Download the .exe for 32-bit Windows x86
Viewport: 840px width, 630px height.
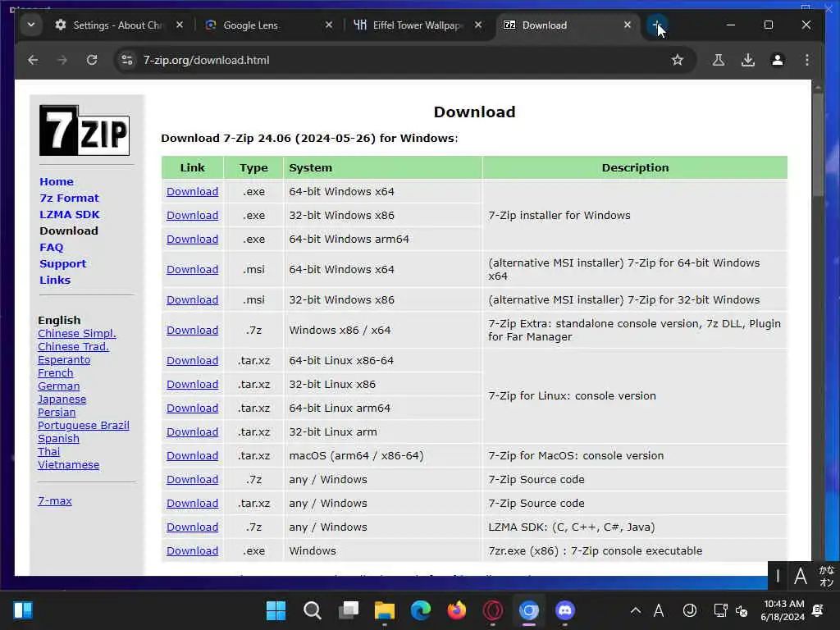pyautogui.click(x=192, y=216)
